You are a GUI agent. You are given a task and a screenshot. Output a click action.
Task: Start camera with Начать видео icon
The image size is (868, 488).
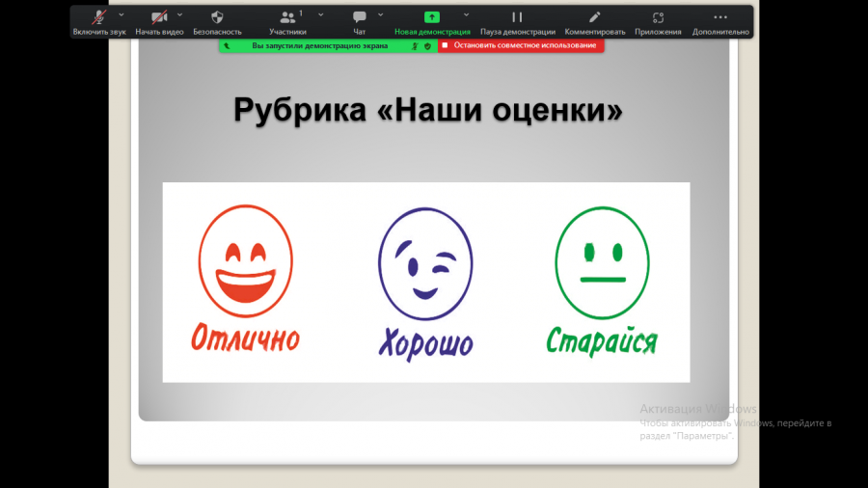pos(159,18)
